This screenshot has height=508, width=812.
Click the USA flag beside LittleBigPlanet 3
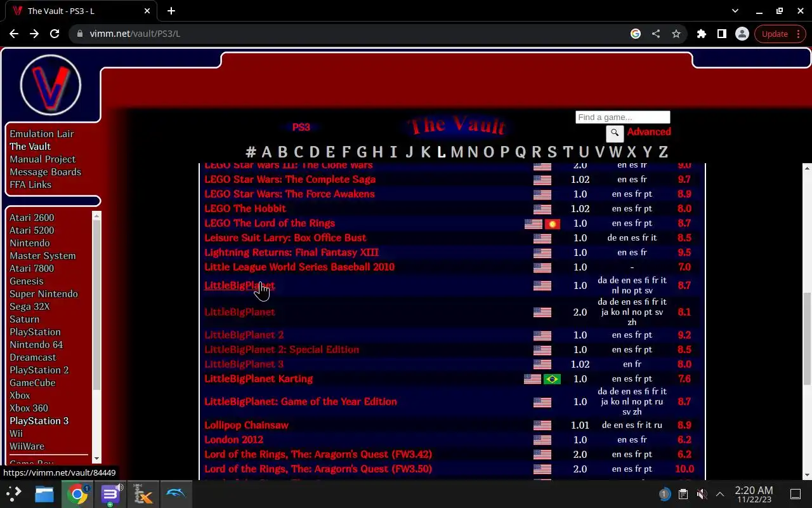(542, 364)
